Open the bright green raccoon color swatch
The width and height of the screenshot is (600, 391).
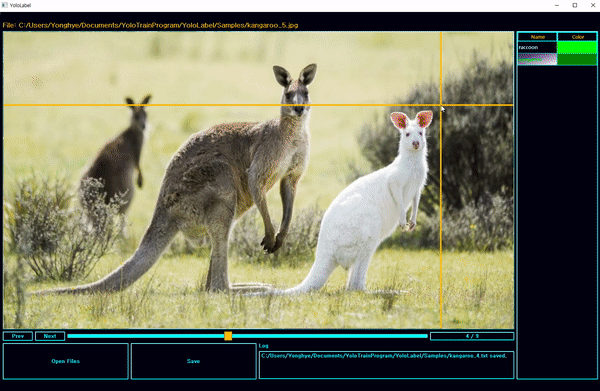coord(577,47)
